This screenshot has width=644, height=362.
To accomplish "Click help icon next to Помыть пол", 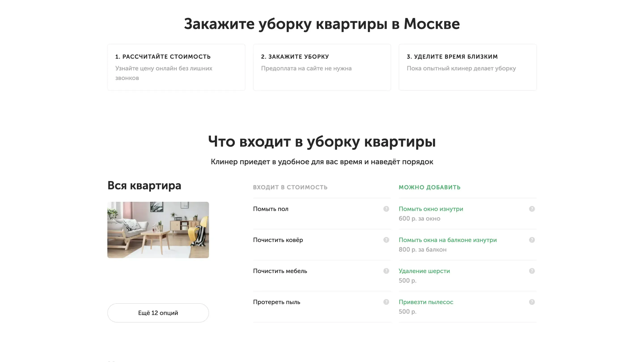I will tap(386, 209).
